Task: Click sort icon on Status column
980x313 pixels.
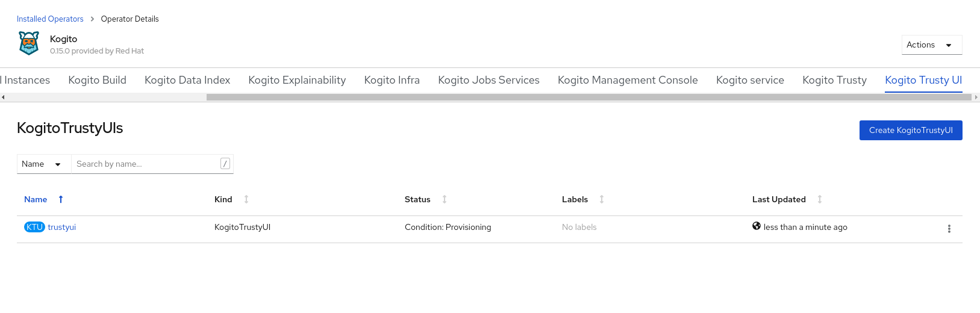Action: tap(445, 199)
